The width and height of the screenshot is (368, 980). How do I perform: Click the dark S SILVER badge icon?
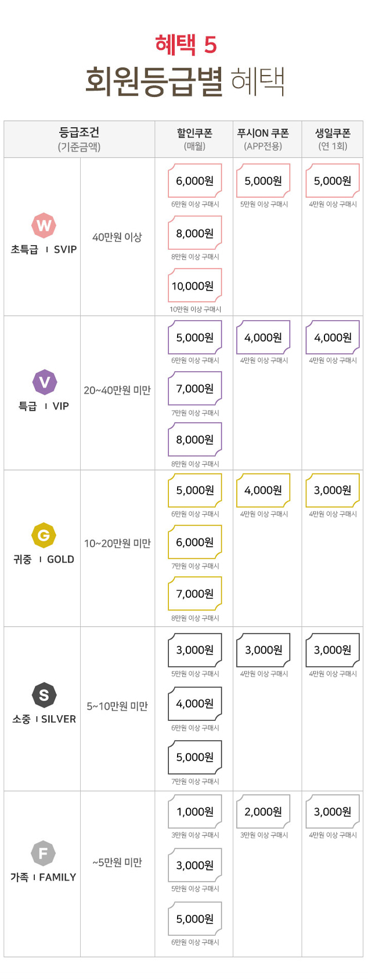(44, 695)
